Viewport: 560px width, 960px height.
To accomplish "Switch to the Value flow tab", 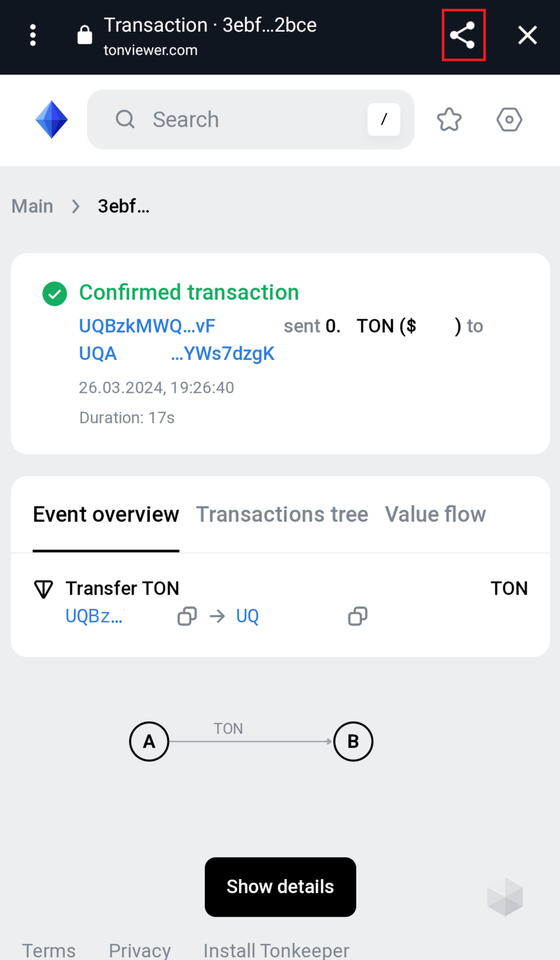I will click(435, 514).
